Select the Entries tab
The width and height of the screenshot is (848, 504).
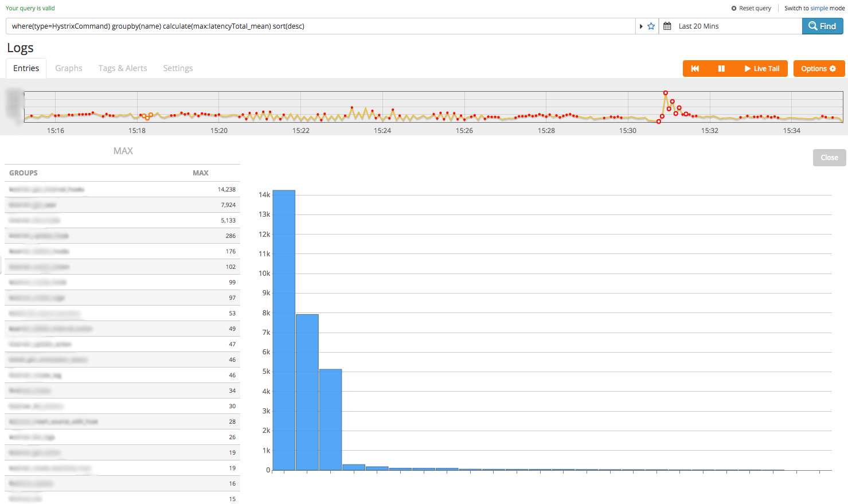(x=26, y=68)
